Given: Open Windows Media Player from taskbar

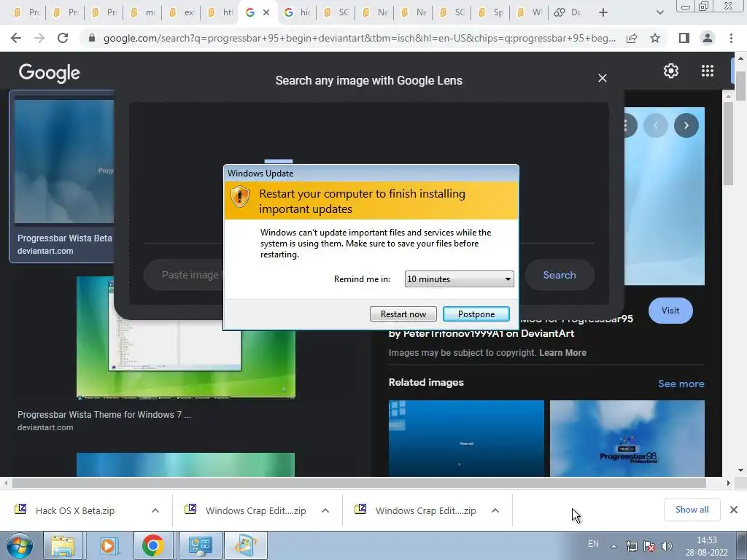Looking at the screenshot, I should coord(108,545).
